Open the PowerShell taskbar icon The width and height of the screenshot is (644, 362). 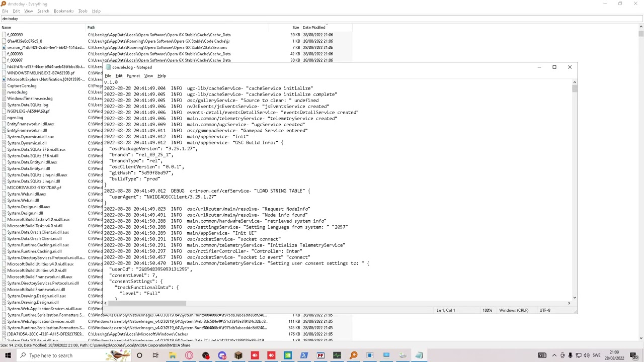(304, 355)
